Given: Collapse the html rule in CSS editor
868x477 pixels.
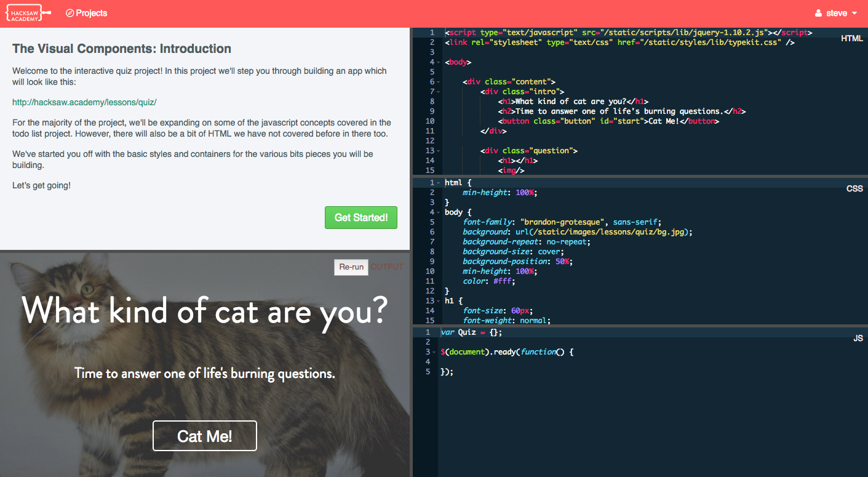Looking at the screenshot, I should click(x=437, y=183).
